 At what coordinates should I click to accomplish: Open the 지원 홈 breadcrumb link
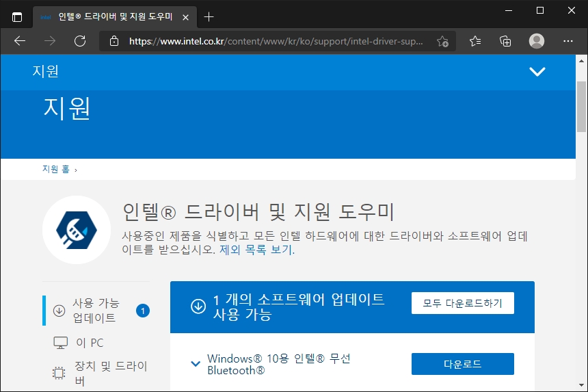[x=56, y=169]
